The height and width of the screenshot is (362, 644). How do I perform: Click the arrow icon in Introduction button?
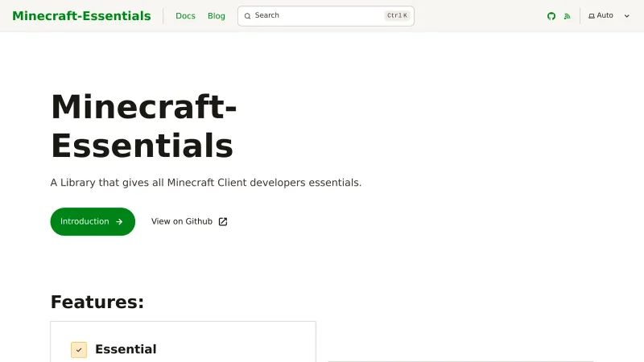tap(119, 222)
